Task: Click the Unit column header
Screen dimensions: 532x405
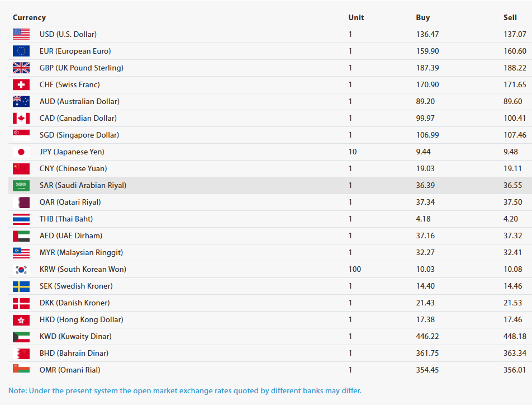Action: (x=356, y=18)
